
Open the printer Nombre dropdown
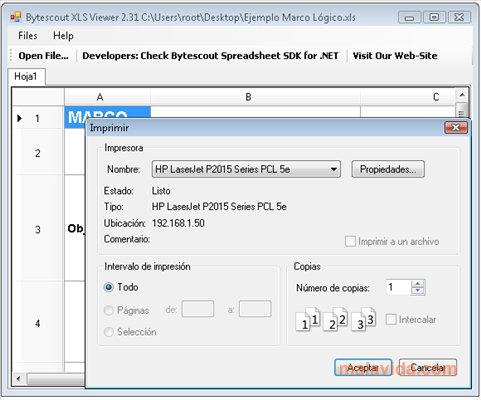tap(246, 169)
